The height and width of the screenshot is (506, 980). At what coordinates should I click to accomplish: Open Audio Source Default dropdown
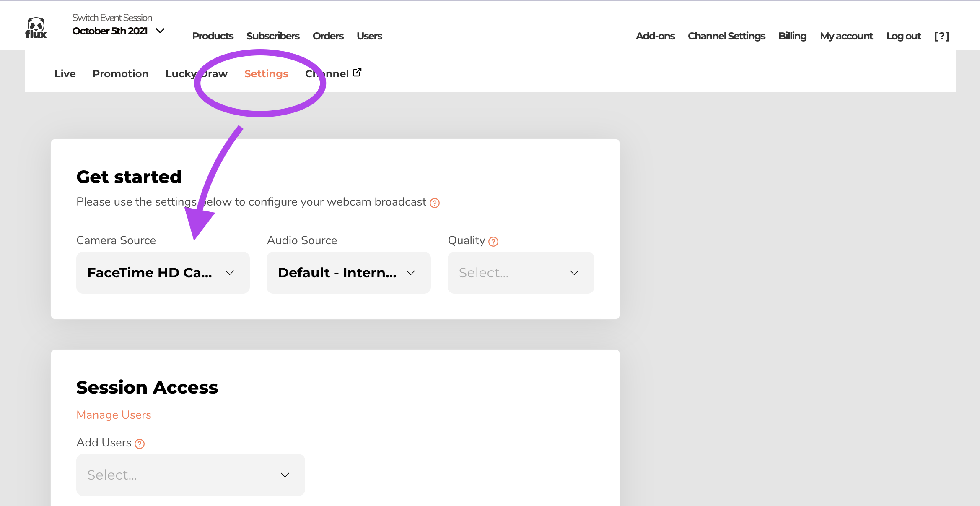tap(348, 273)
